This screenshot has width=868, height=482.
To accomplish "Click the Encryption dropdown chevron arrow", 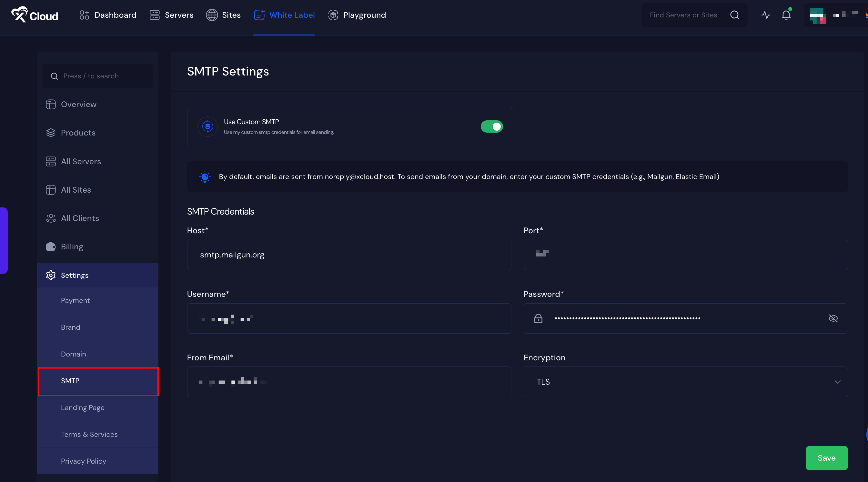I will (x=837, y=382).
